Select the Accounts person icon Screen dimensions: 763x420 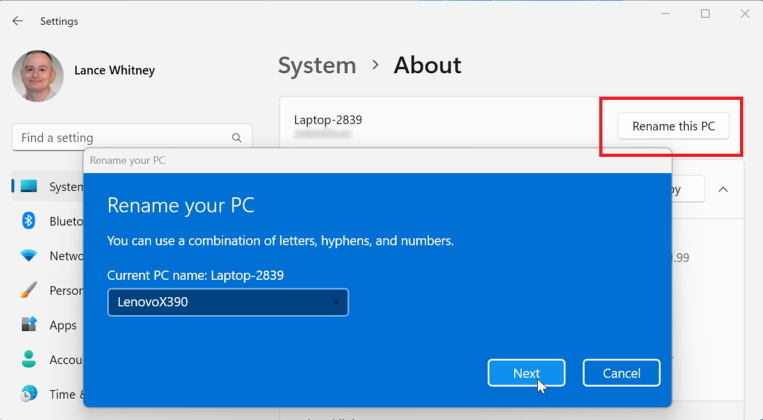point(29,360)
